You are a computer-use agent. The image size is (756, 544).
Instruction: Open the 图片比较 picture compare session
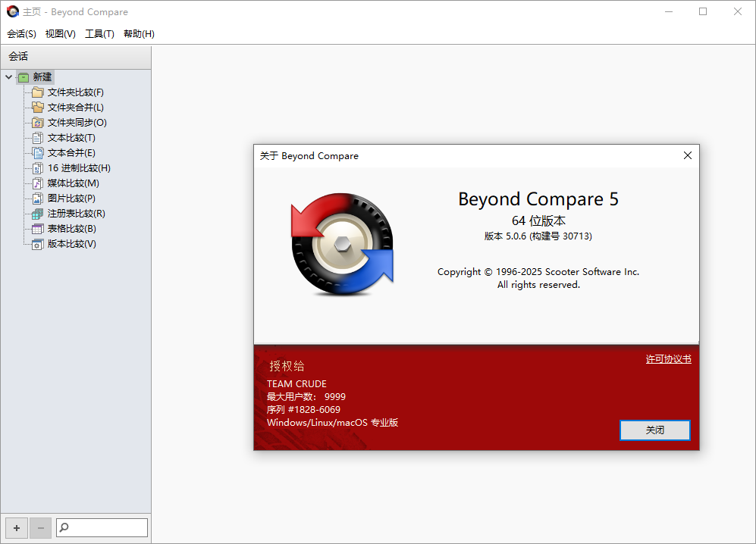coord(63,198)
